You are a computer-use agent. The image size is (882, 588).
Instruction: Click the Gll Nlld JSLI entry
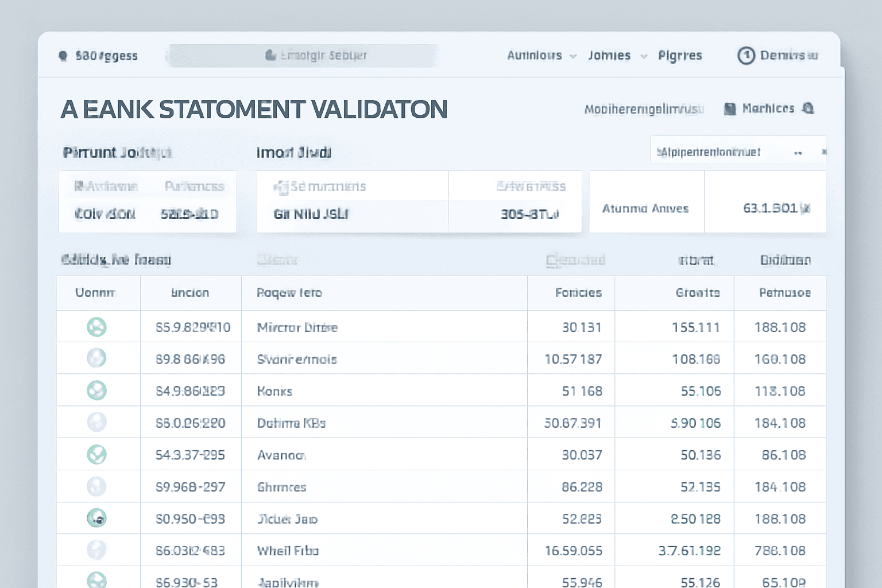point(311,214)
